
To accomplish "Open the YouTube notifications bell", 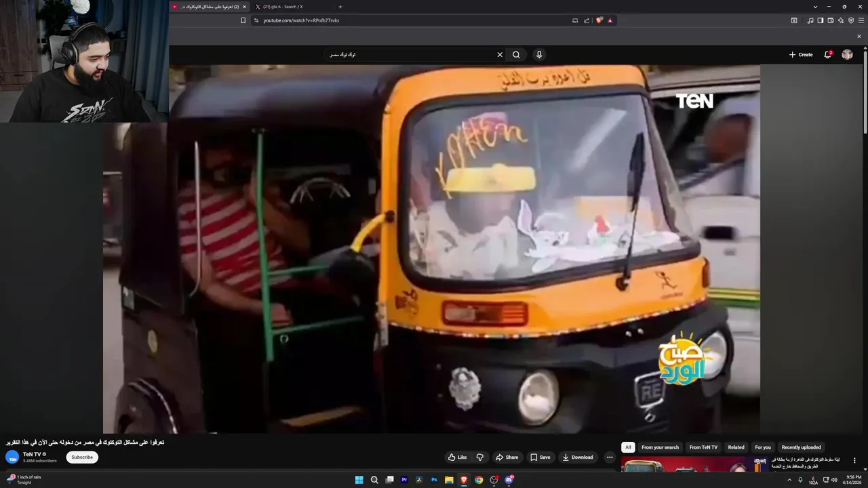I will [x=827, y=55].
